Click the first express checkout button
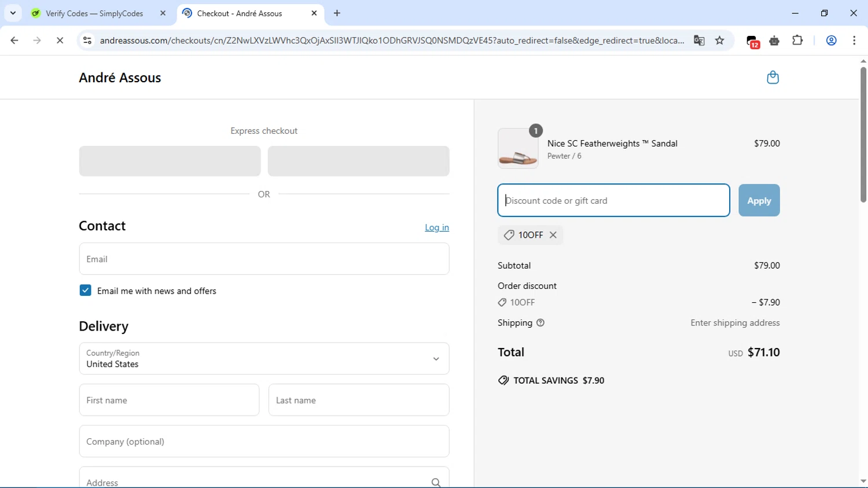This screenshot has height=488, width=868. (x=170, y=161)
